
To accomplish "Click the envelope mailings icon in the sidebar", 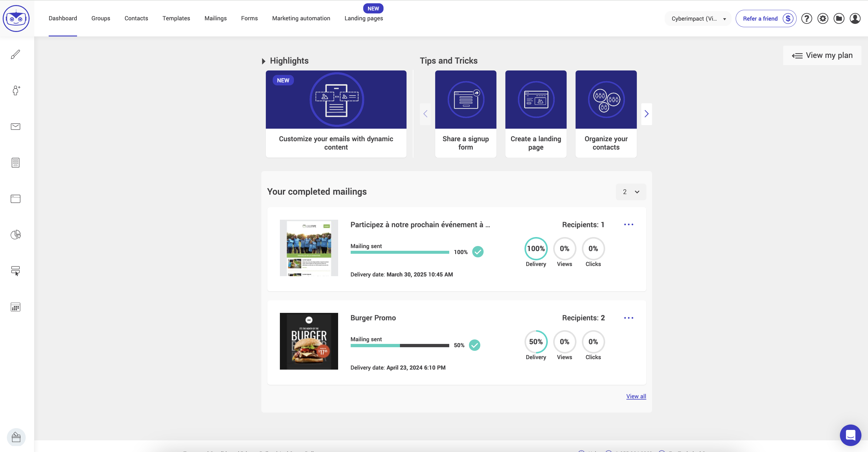I will pos(16,126).
